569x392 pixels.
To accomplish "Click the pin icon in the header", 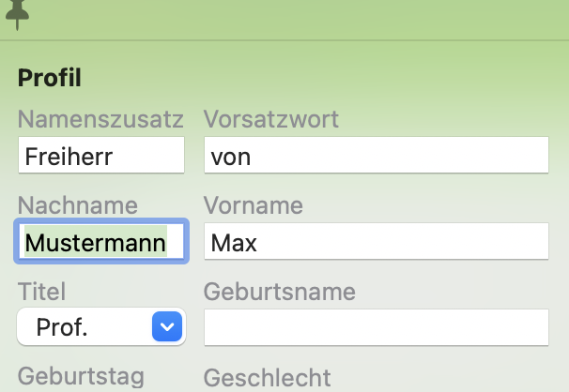I will click(17, 14).
